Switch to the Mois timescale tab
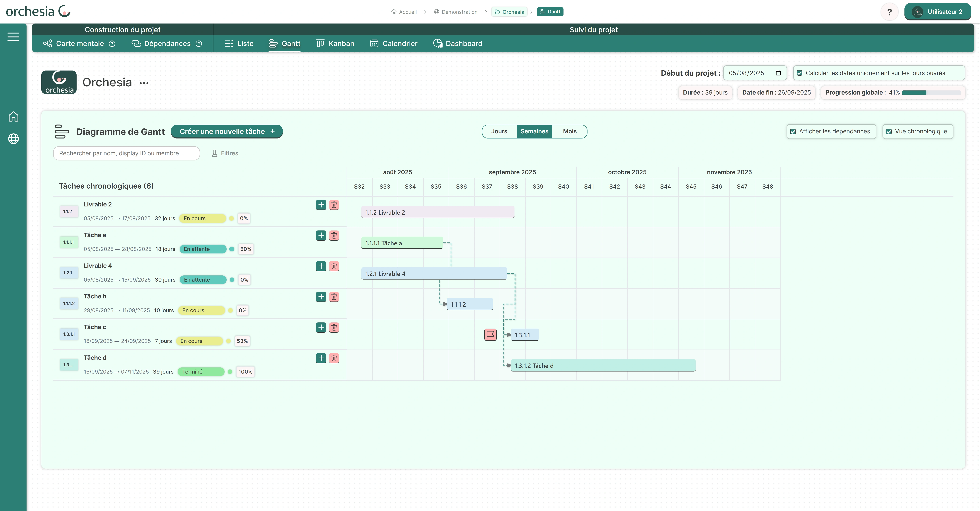Image resolution: width=980 pixels, height=511 pixels. tap(569, 131)
